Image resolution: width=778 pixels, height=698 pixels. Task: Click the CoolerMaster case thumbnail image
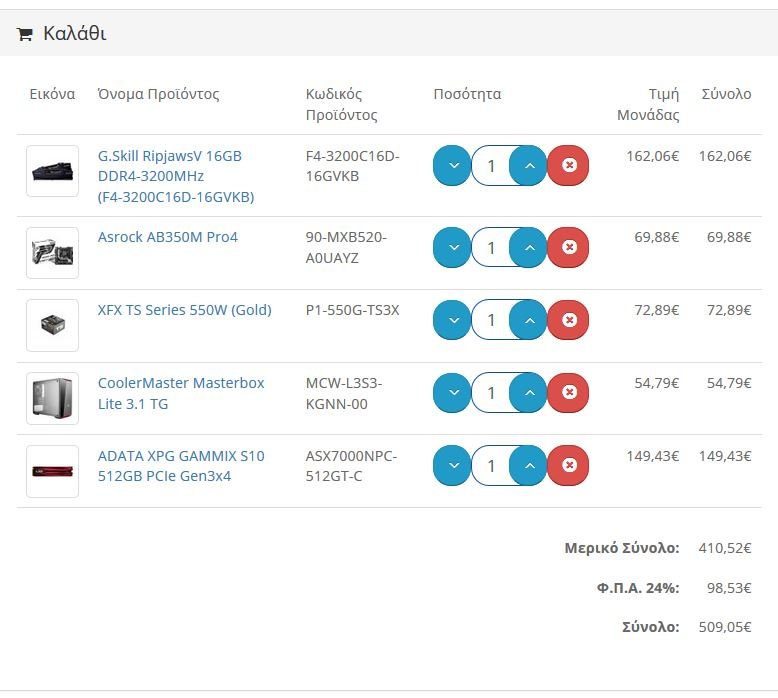53,398
